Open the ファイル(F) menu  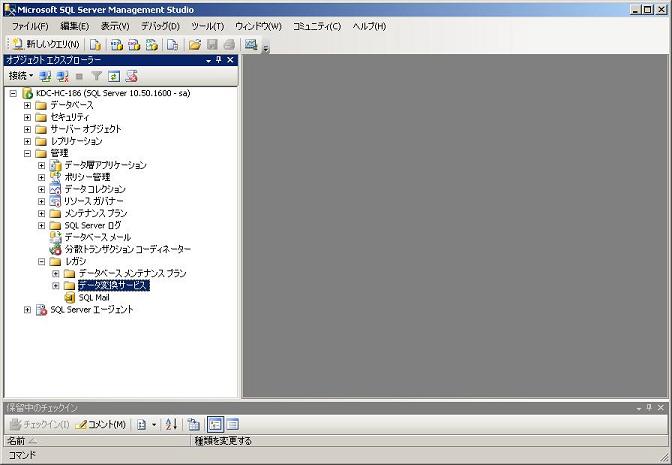(30, 26)
